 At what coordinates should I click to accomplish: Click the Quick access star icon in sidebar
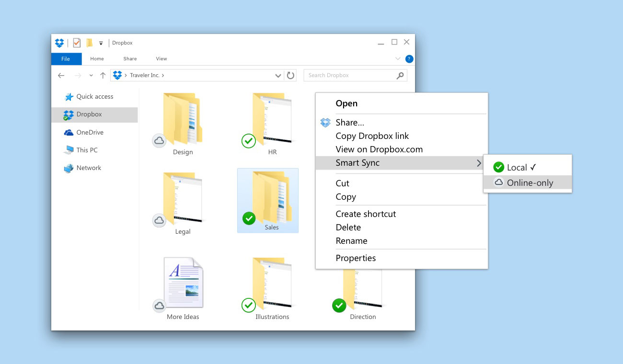click(70, 96)
